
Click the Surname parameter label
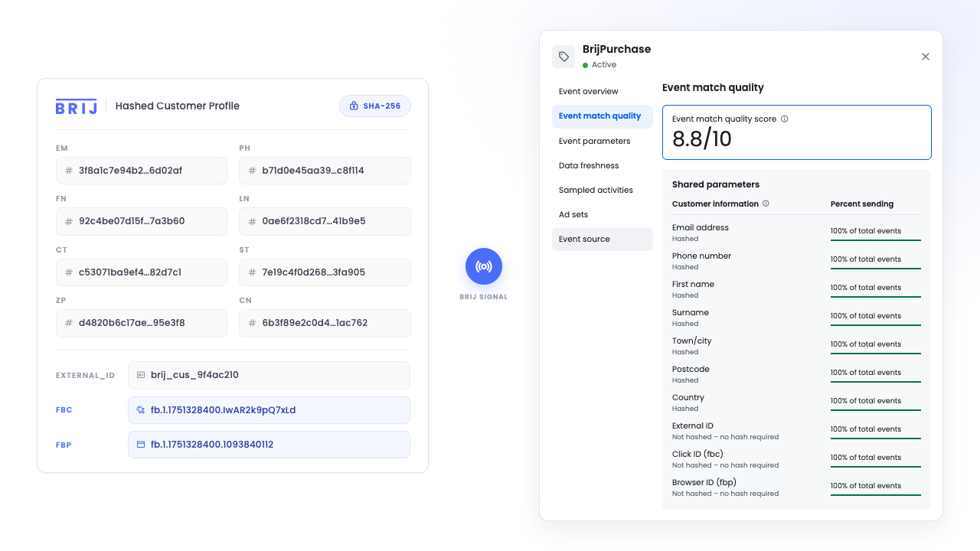(x=691, y=312)
